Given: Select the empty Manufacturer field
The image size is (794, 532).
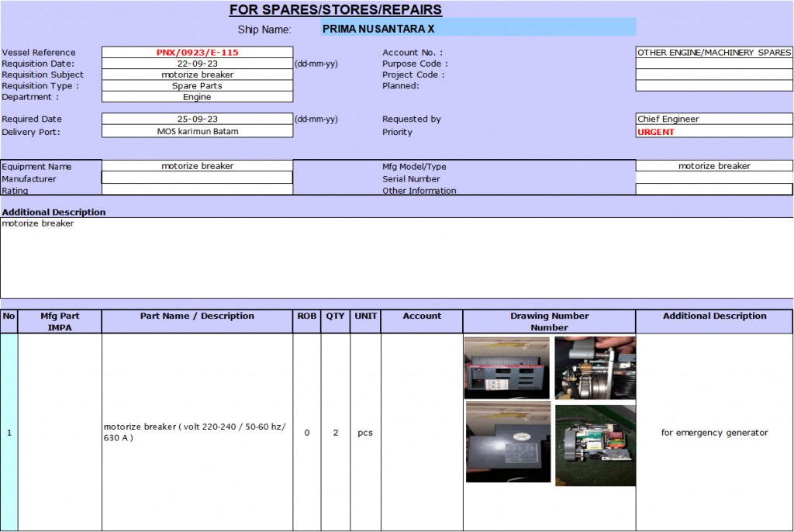Looking at the screenshot, I should 197,178.
